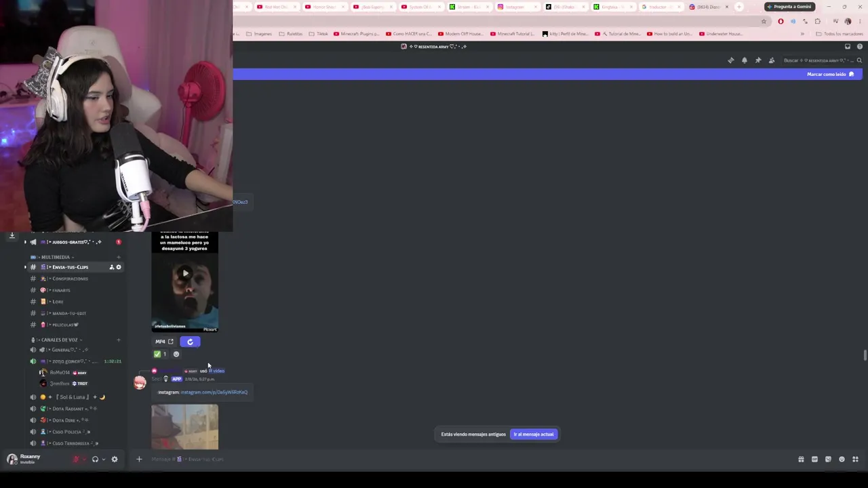The width and height of the screenshot is (868, 488).
Task: Open the Fanarts text channel
Action: coord(61,290)
